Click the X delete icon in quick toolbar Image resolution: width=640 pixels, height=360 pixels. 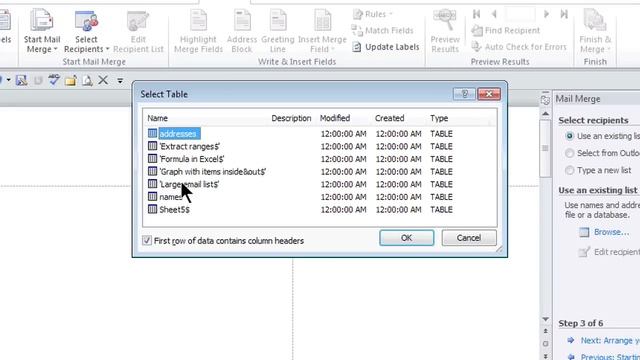pyautogui.click(x=103, y=80)
